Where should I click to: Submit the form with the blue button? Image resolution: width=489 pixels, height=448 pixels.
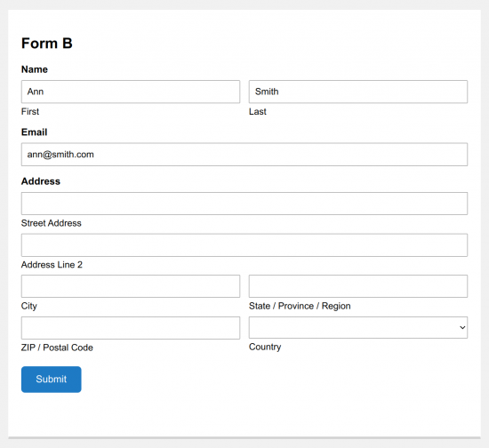coord(52,379)
